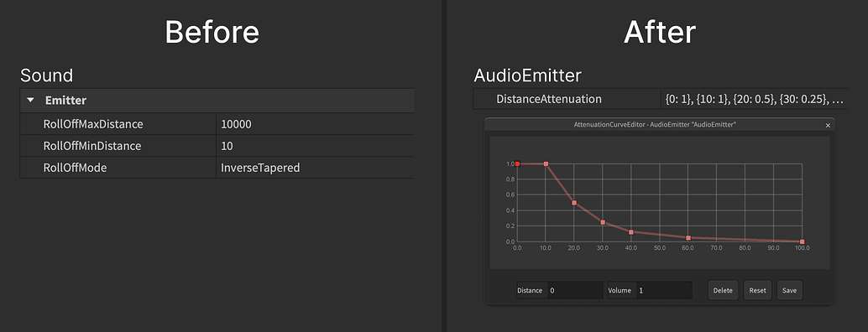Select the RollOffMinDistance property name

[92, 147]
